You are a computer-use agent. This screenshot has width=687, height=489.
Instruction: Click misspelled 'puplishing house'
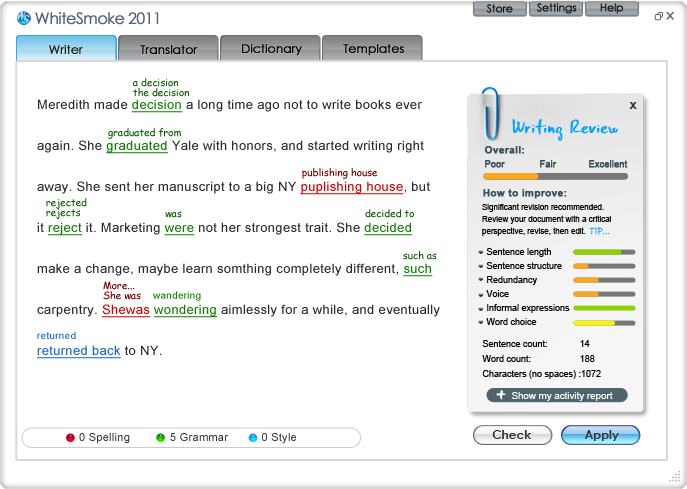(352, 187)
